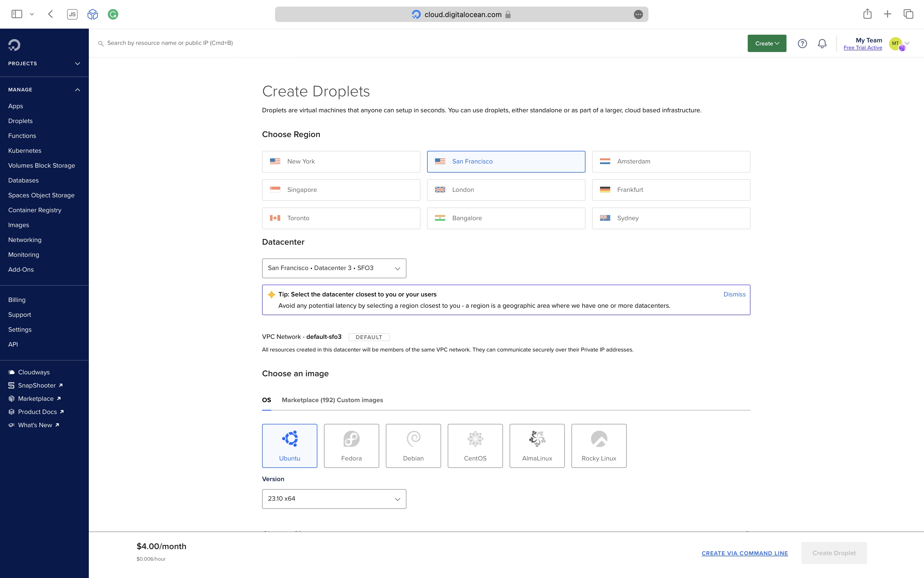The width and height of the screenshot is (924, 578).
Task: Choose the Bangalore region
Action: click(506, 218)
